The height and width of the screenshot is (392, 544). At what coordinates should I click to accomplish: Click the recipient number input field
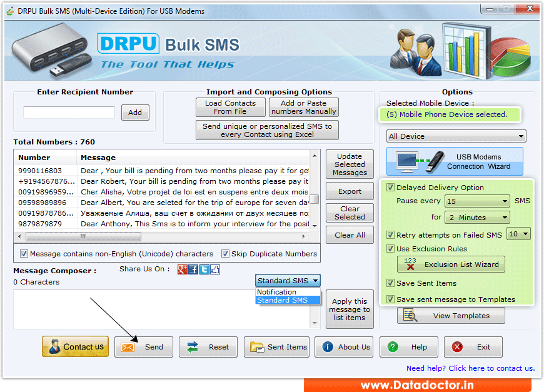click(69, 113)
